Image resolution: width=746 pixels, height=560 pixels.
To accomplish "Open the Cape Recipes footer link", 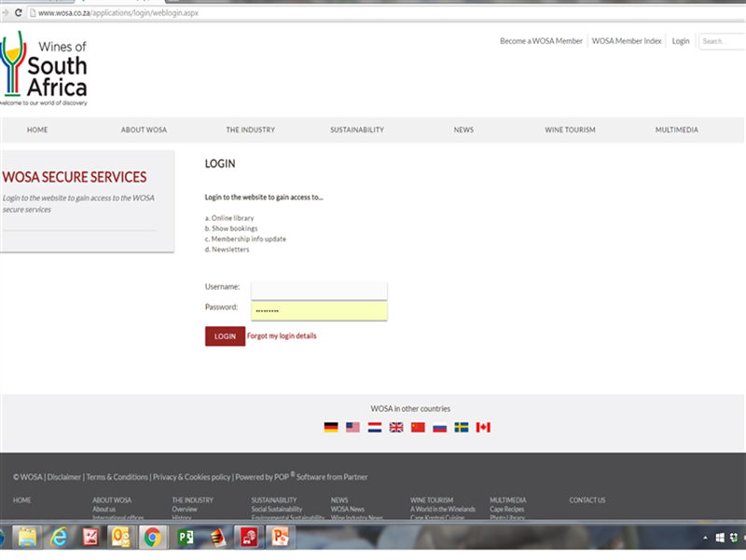I will pos(507,509).
